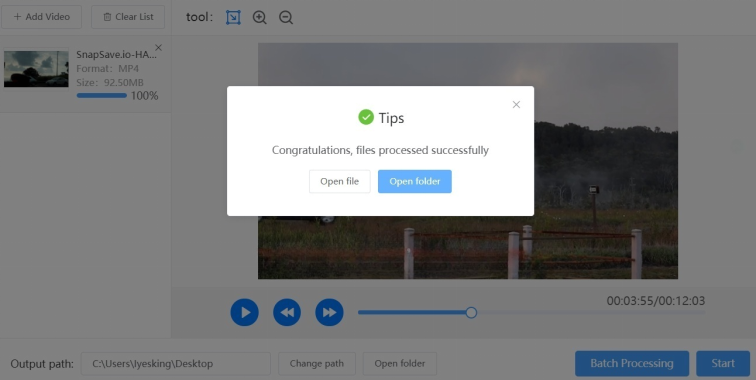Image resolution: width=756 pixels, height=380 pixels.
Task: Click Open file in the Tips dialog
Action: pyautogui.click(x=339, y=181)
